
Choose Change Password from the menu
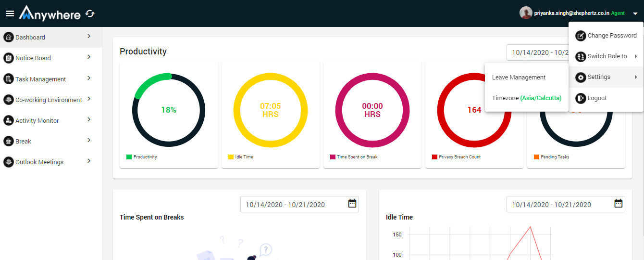click(x=606, y=36)
